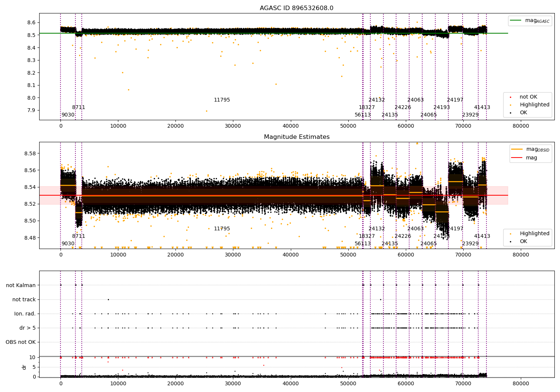Click the 9030 observation label in top plot
The width and height of the screenshot is (560, 392).
[68, 115]
